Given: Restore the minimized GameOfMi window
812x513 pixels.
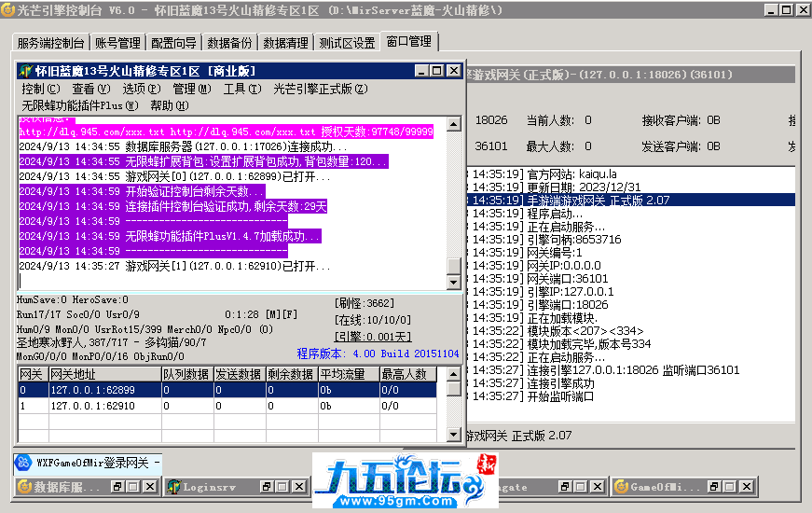Looking at the screenshot, I should click(713, 487).
